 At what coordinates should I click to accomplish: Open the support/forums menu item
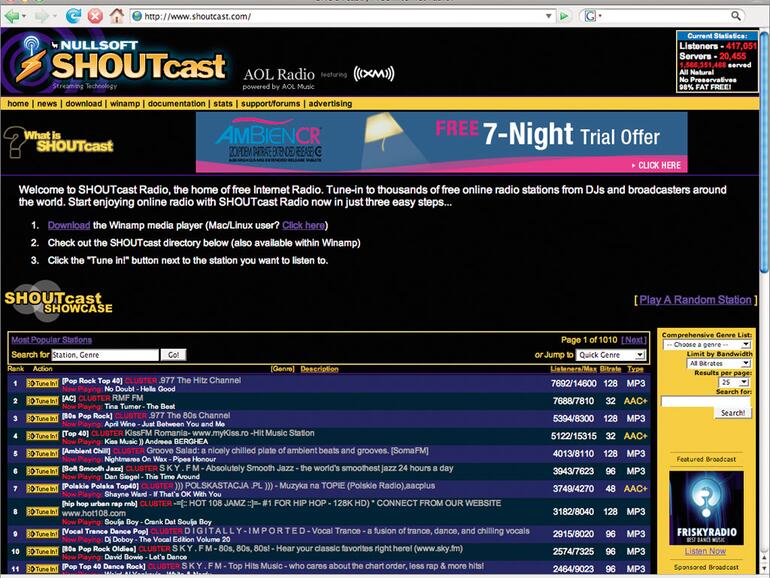(270, 104)
